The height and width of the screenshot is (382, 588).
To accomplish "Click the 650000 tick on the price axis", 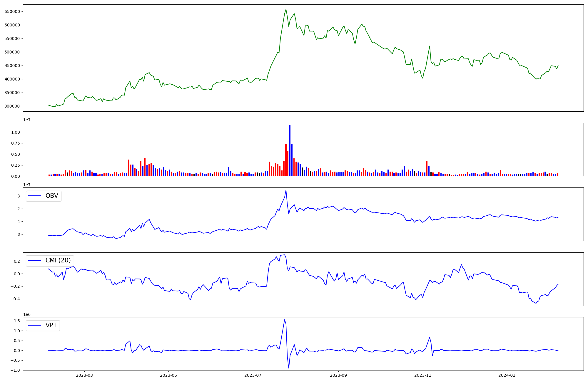I will click(12, 11).
